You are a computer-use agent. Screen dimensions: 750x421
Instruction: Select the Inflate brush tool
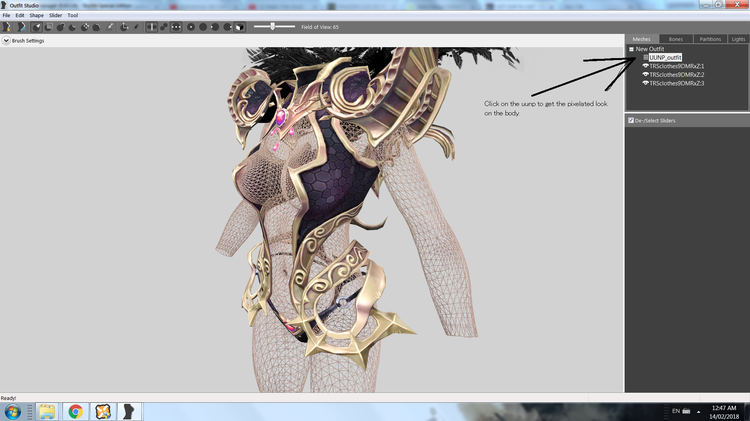(60, 27)
